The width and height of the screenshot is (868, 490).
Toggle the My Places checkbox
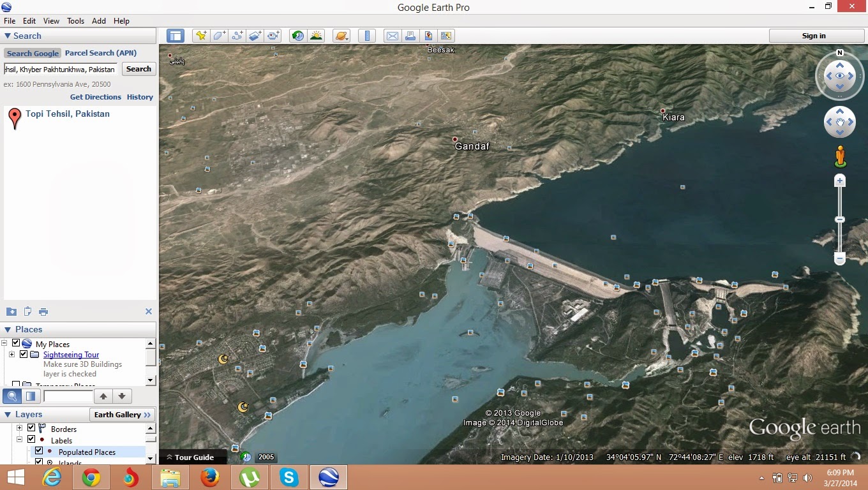pyautogui.click(x=15, y=344)
